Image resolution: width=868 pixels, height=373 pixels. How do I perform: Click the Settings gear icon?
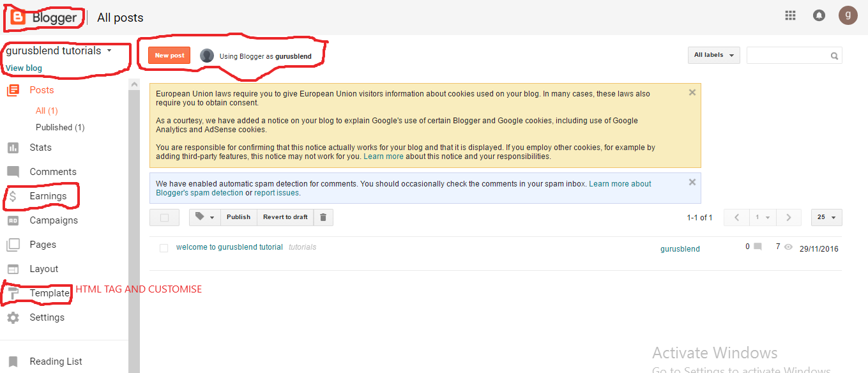tap(13, 317)
